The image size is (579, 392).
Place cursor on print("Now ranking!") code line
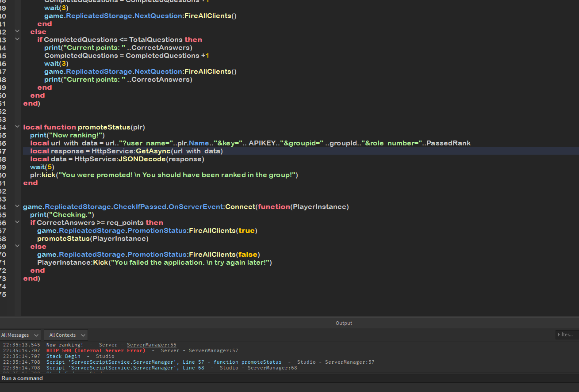pyautogui.click(x=67, y=135)
